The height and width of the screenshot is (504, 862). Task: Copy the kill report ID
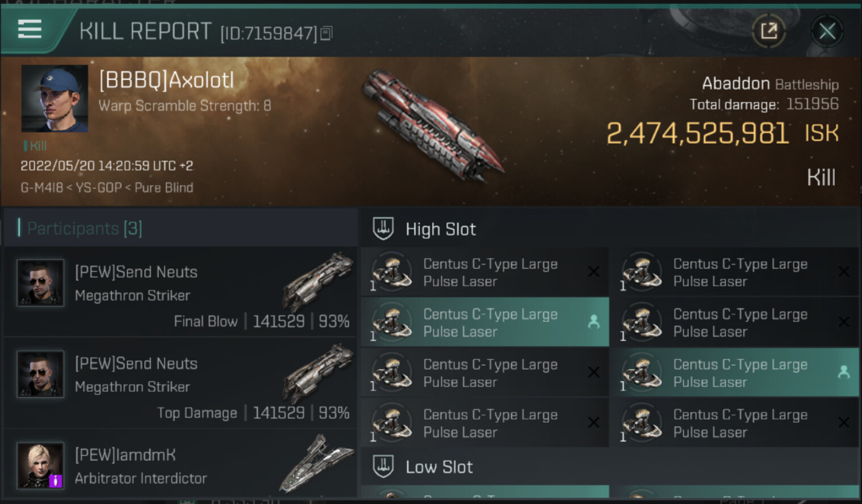point(327,33)
